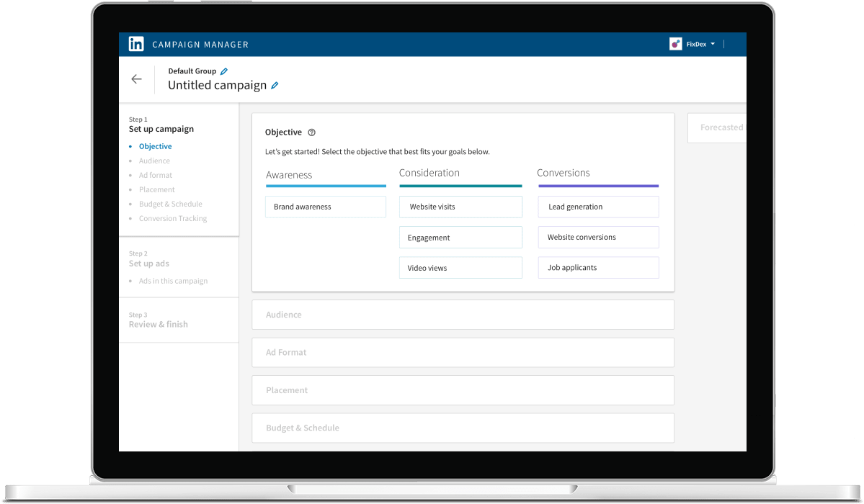
Task: Click the LinkedIn logo icon
Action: tap(136, 44)
